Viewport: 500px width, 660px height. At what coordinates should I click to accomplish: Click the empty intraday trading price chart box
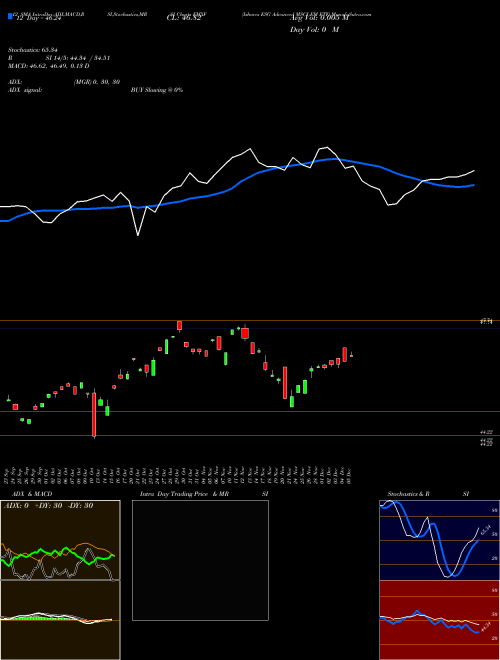click(x=200, y=560)
